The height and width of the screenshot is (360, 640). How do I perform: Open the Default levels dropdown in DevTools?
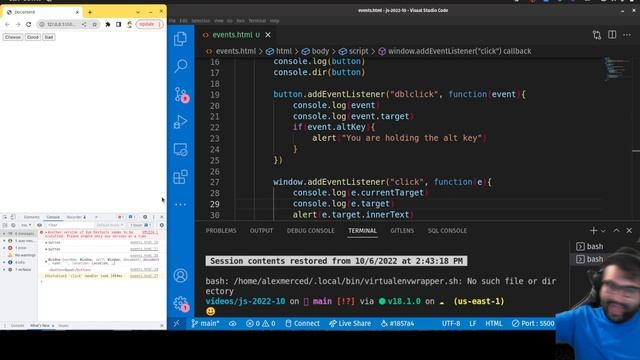[x=109, y=225]
